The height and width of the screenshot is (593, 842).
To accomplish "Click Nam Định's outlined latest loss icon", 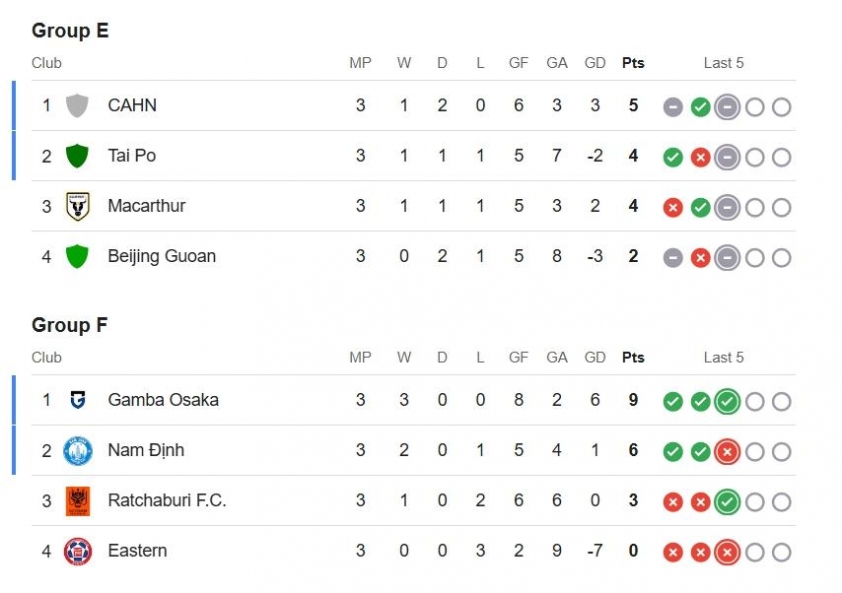I will [x=727, y=451].
